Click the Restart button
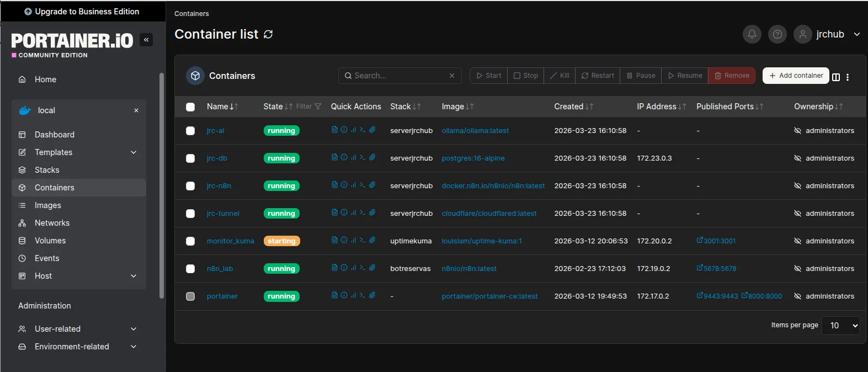Image resolution: width=868 pixels, height=372 pixels. click(x=598, y=76)
